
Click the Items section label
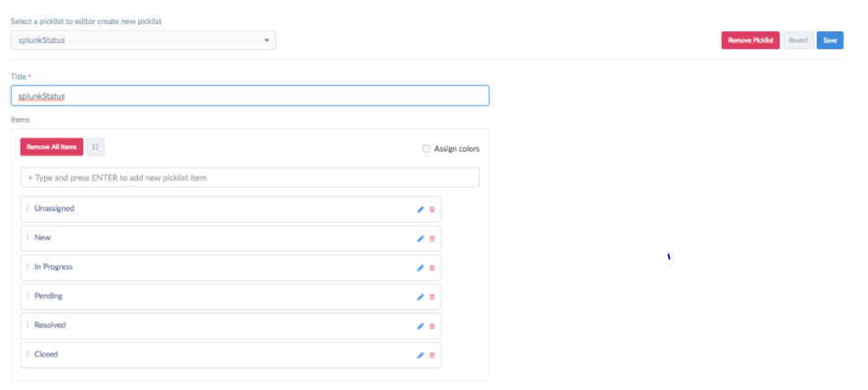tap(21, 119)
